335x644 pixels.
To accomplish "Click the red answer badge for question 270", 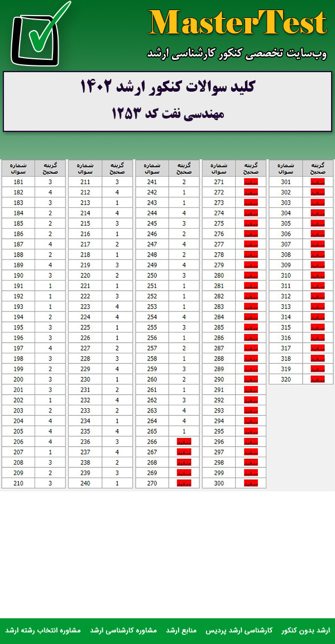I will [x=184, y=483].
